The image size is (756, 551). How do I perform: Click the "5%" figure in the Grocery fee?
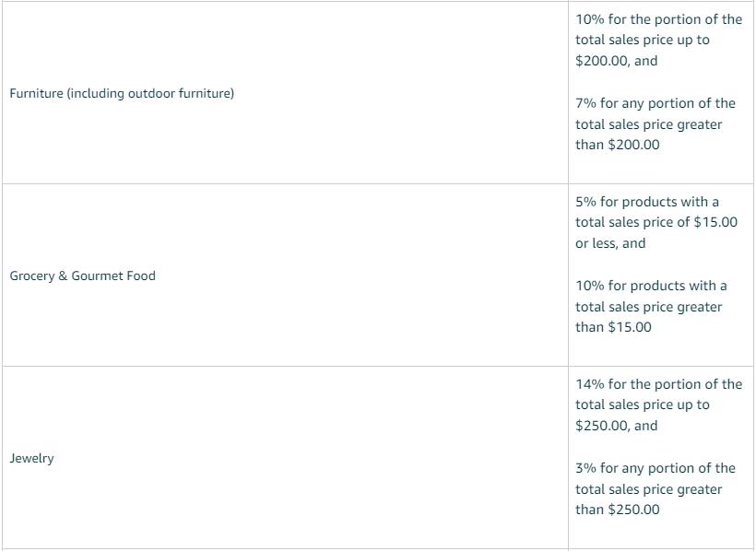[x=585, y=202]
